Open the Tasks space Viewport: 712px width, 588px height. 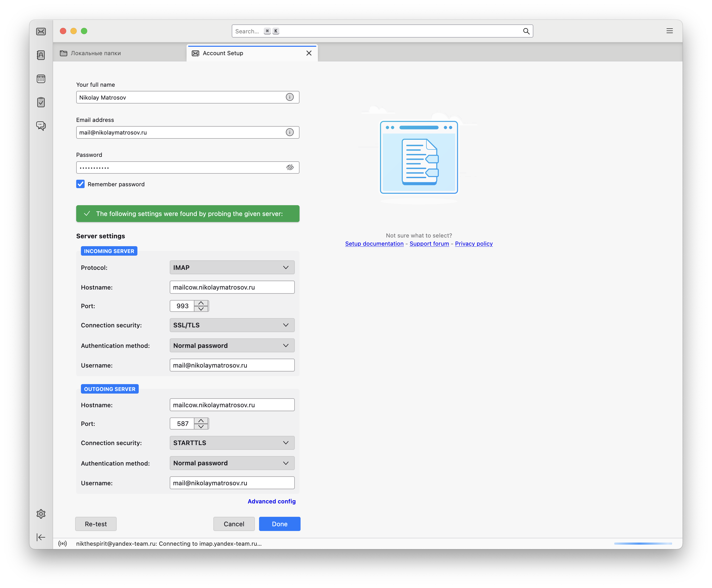point(41,102)
